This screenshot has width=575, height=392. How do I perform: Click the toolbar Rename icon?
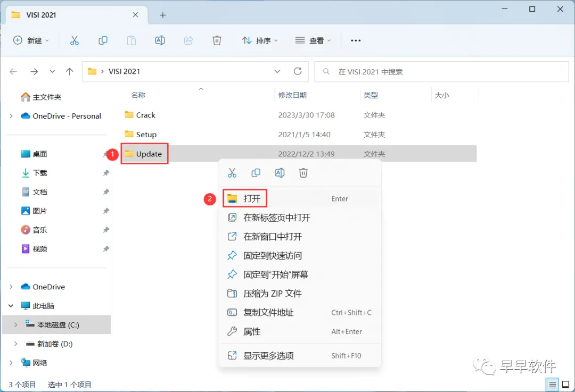pos(160,40)
